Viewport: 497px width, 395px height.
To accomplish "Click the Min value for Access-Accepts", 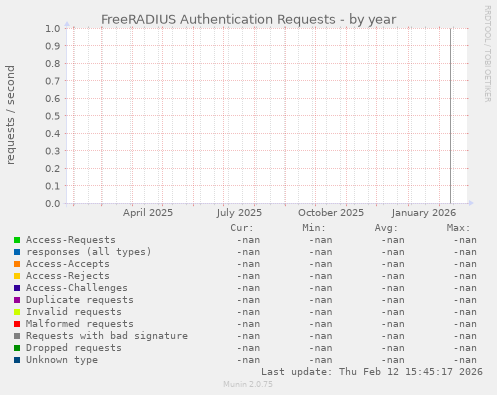I will click(321, 264).
